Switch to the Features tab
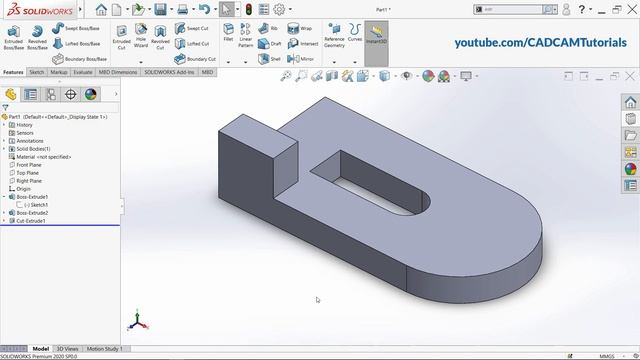The image size is (640, 360). (13, 72)
